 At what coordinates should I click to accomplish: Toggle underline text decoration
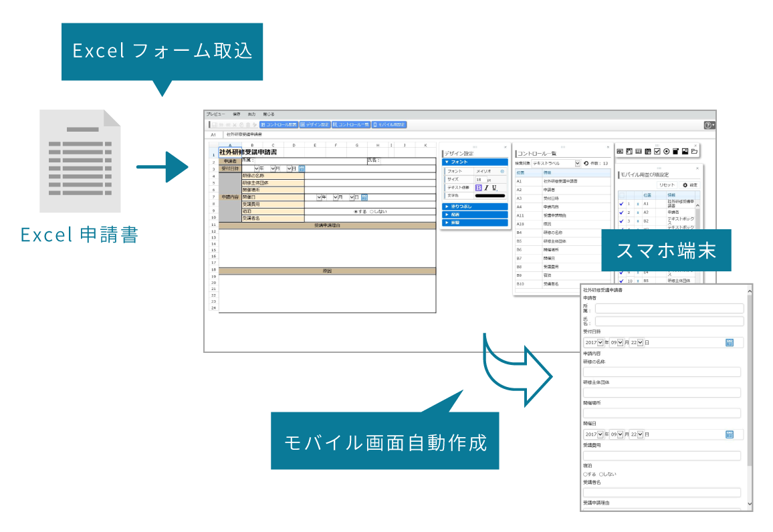pos(494,188)
